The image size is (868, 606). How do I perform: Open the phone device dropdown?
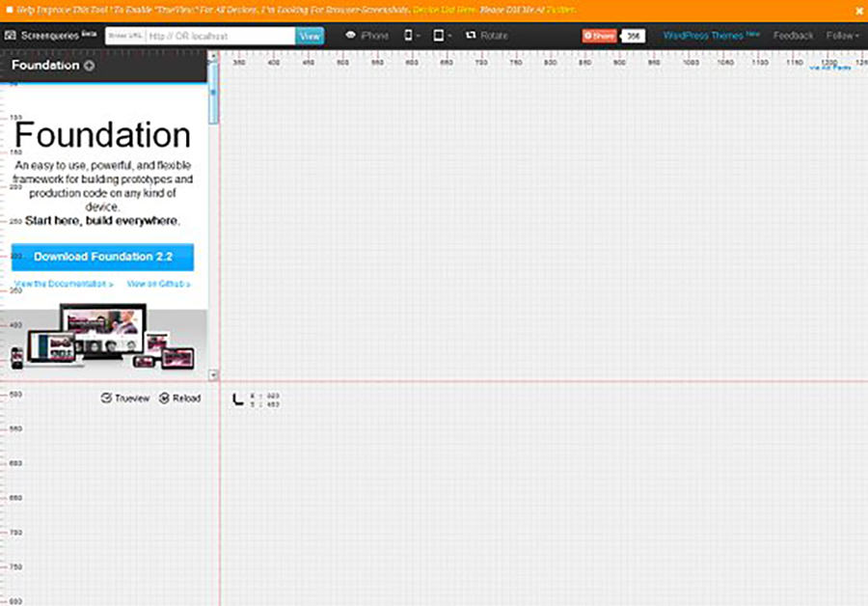coord(412,36)
